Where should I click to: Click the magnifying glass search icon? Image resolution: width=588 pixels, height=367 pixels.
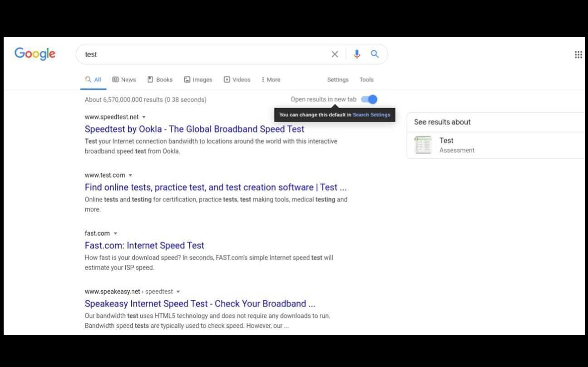click(375, 54)
